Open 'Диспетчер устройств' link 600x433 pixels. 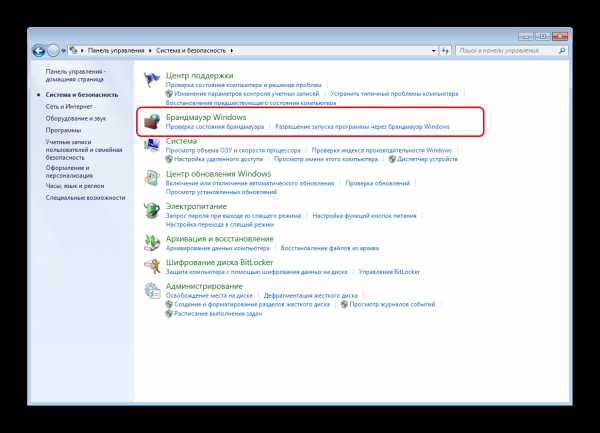pos(427,159)
